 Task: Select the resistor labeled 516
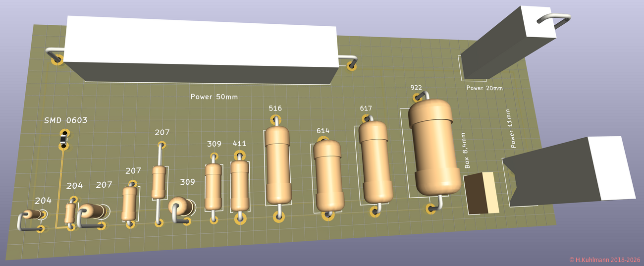coord(277,165)
